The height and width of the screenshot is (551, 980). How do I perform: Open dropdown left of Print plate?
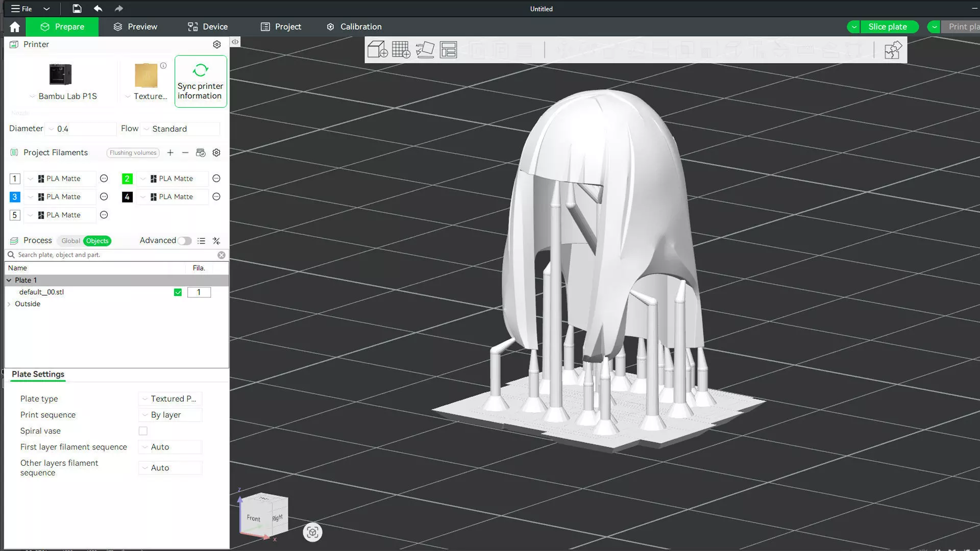pyautogui.click(x=934, y=27)
